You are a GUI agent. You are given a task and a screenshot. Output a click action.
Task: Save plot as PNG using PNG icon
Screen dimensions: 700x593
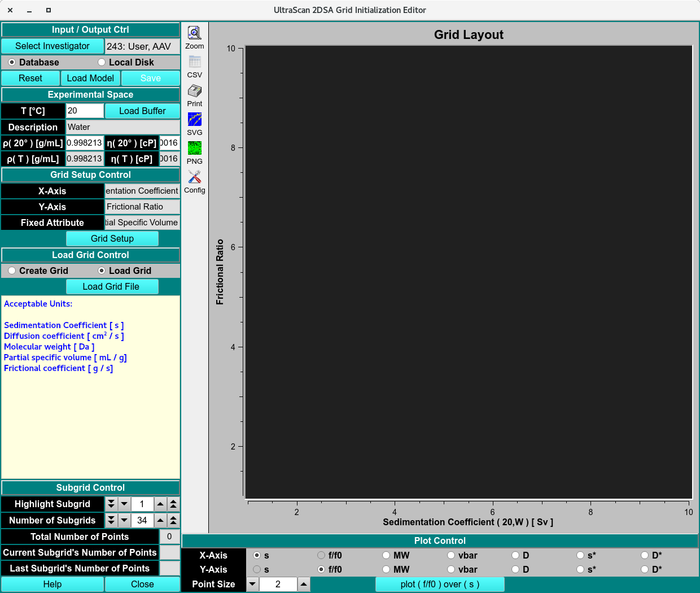tap(194, 149)
